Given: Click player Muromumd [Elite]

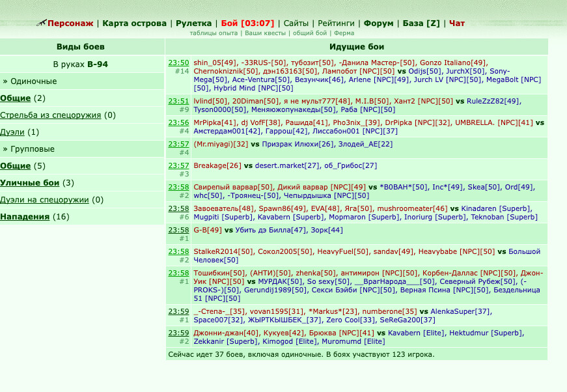Looking at the screenshot, I should (x=353, y=341).
